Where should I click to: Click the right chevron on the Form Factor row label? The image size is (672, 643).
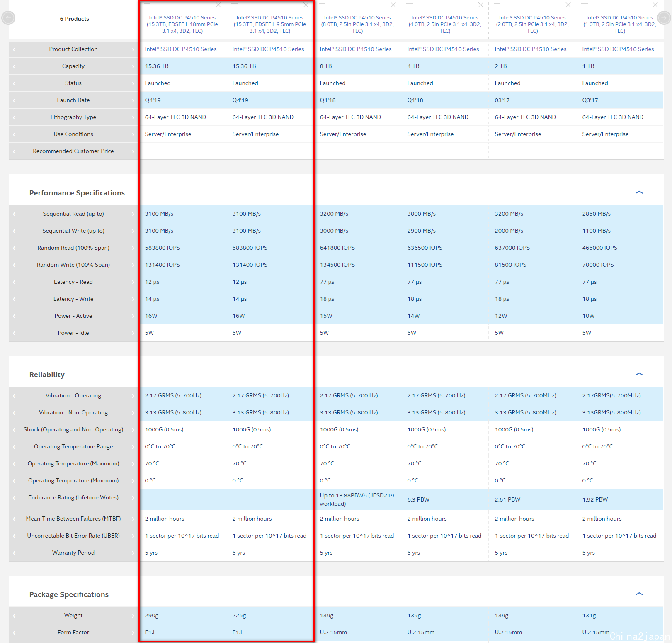pos(133,633)
